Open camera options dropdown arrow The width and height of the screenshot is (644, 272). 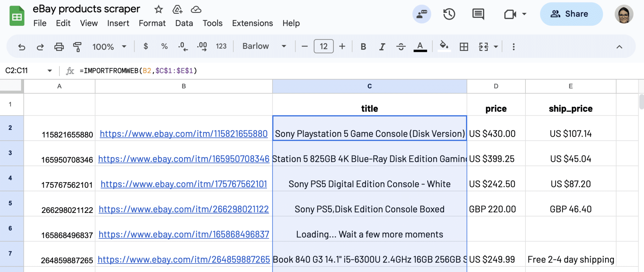tap(524, 14)
